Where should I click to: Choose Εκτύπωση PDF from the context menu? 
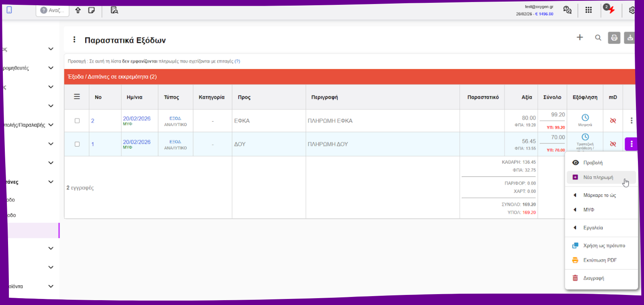pyautogui.click(x=601, y=260)
